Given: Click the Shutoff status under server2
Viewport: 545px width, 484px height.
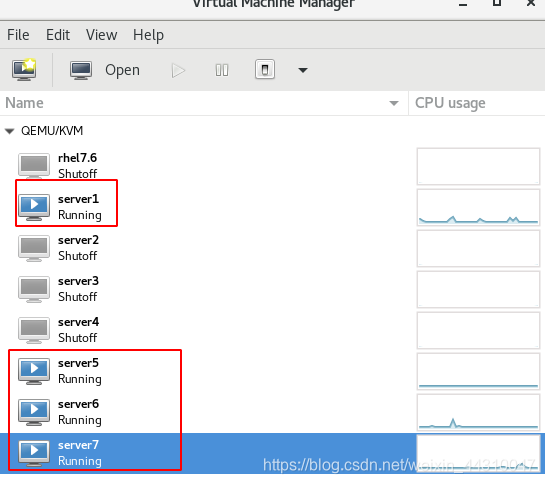Looking at the screenshot, I should (78, 256).
